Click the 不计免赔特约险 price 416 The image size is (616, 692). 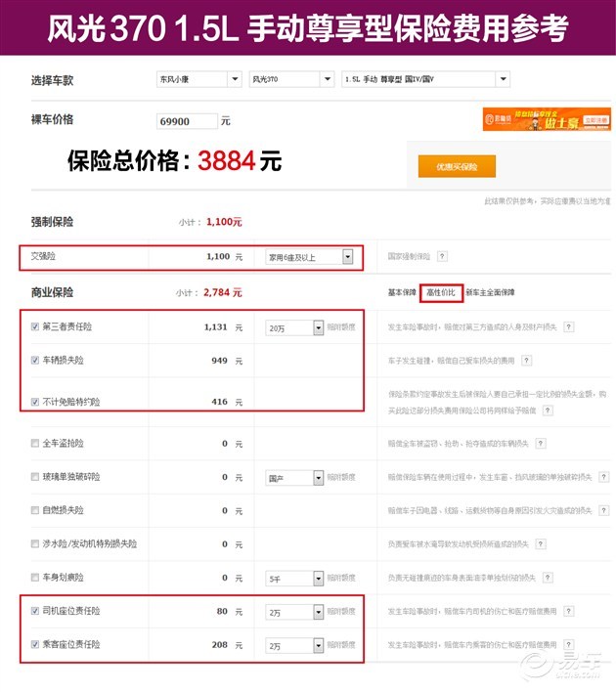tap(219, 402)
